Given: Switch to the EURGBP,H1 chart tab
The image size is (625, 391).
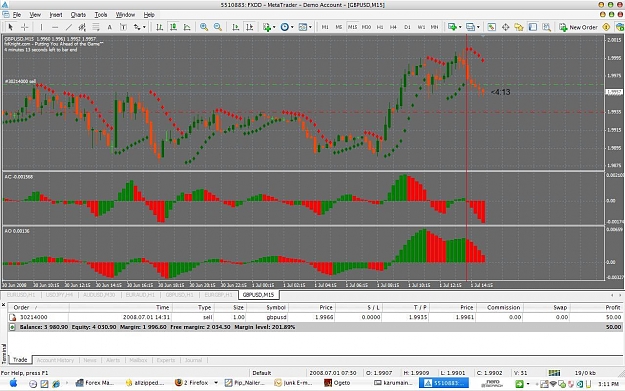Looking at the screenshot, I should (x=218, y=295).
